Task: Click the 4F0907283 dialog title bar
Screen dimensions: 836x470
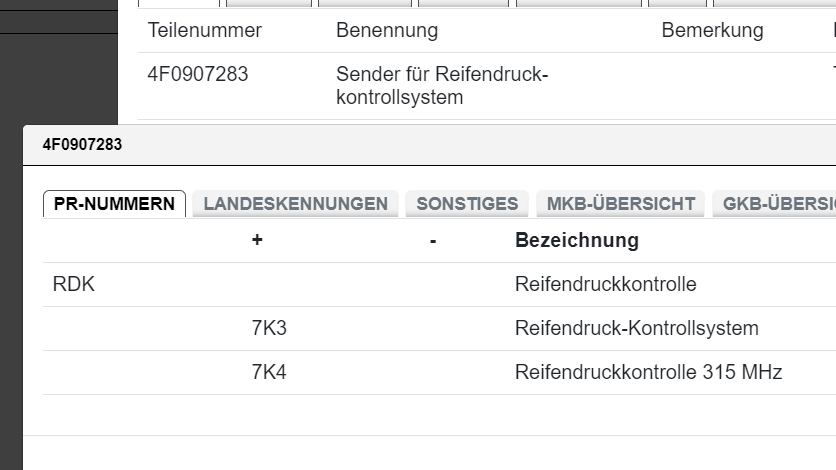Action: tap(82, 145)
